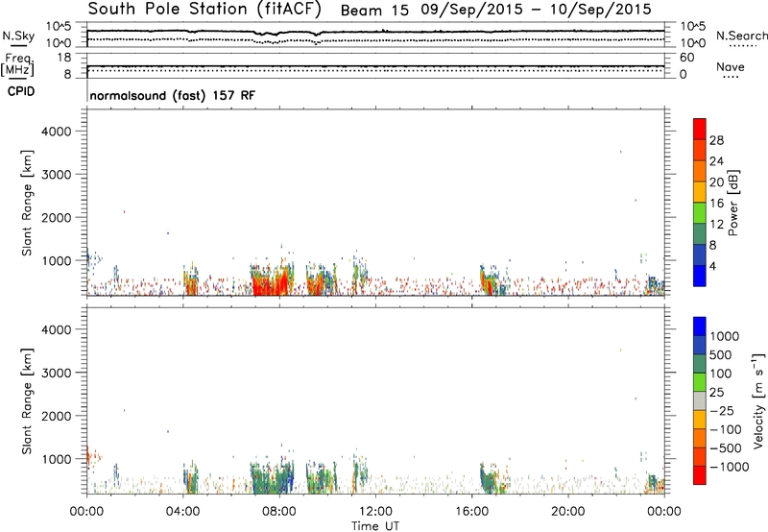Click the '16:00' time axis label
Image resolution: width=768 pixels, height=532 pixels.
(471, 512)
